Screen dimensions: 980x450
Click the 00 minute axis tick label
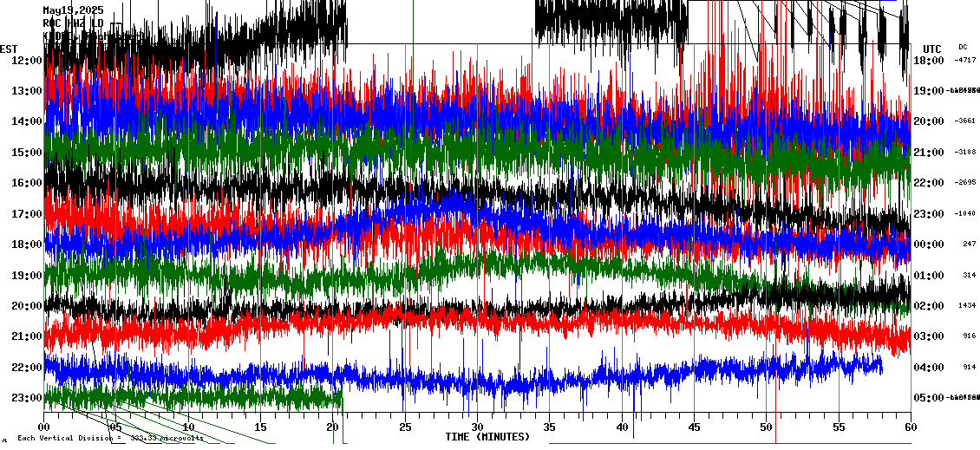tap(44, 427)
